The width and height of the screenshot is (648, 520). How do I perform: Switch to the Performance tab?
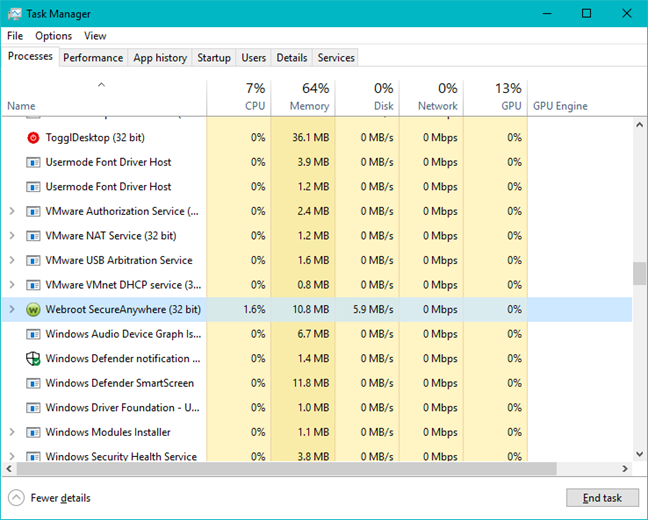click(x=93, y=58)
